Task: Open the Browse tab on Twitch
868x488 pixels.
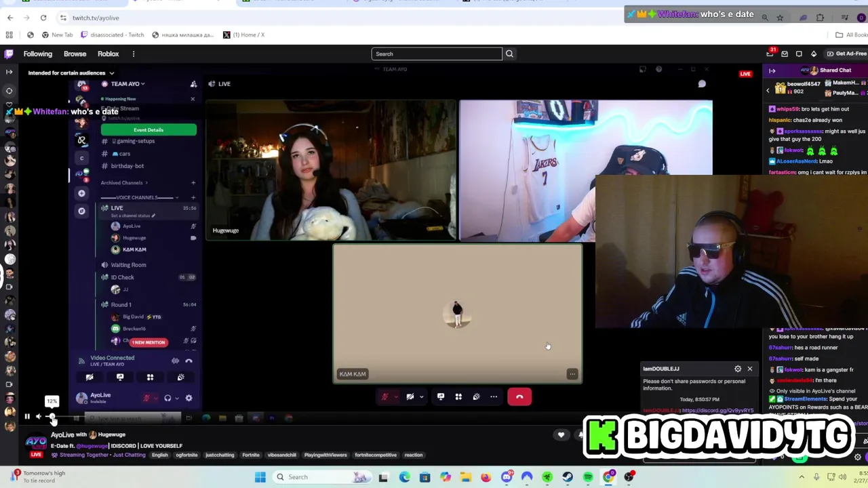Action: point(75,54)
